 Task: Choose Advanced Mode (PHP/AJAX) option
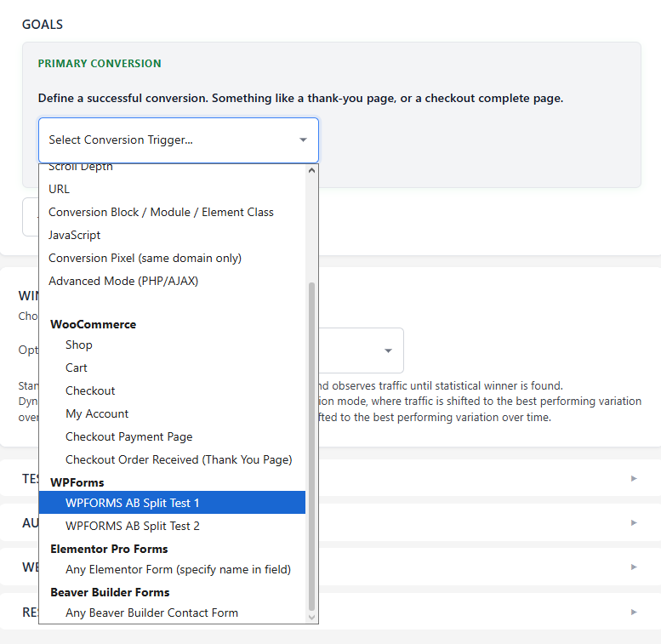(172, 281)
